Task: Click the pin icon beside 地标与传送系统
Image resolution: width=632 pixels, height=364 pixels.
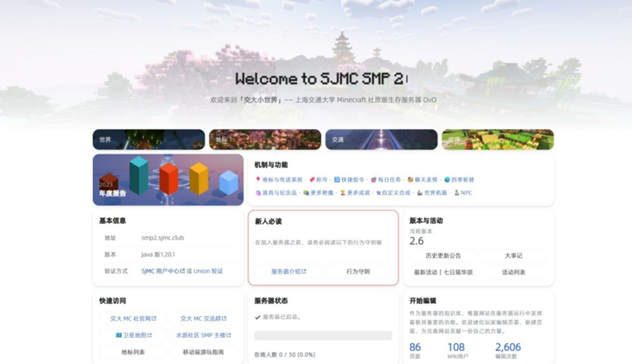Action: coord(258,179)
